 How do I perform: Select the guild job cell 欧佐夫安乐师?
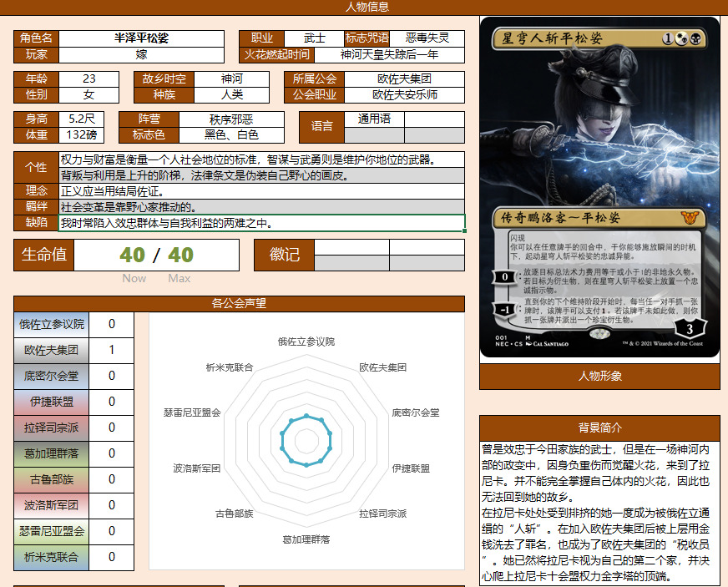click(404, 94)
